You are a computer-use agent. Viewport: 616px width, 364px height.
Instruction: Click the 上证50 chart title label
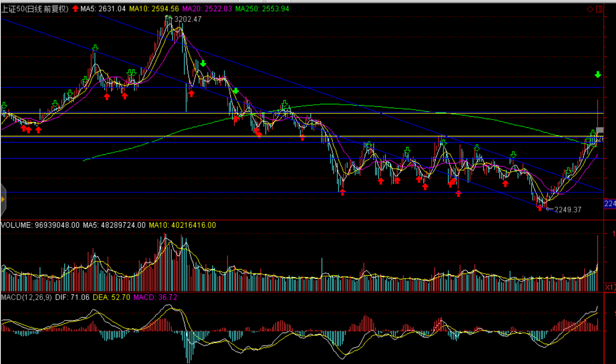35,9
